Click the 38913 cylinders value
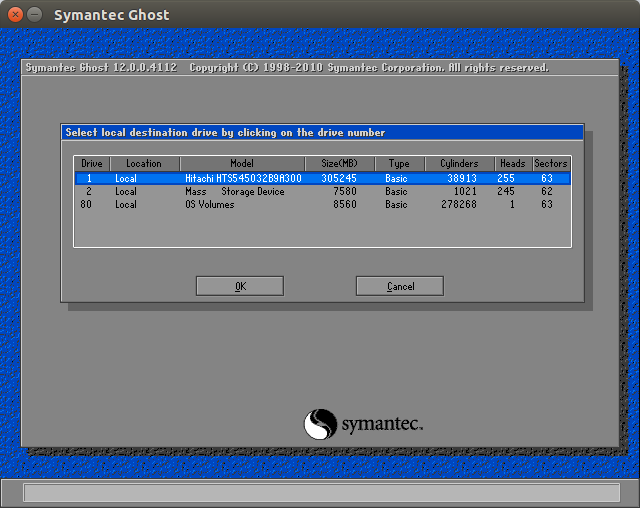This screenshot has height=508, width=640. pos(462,178)
